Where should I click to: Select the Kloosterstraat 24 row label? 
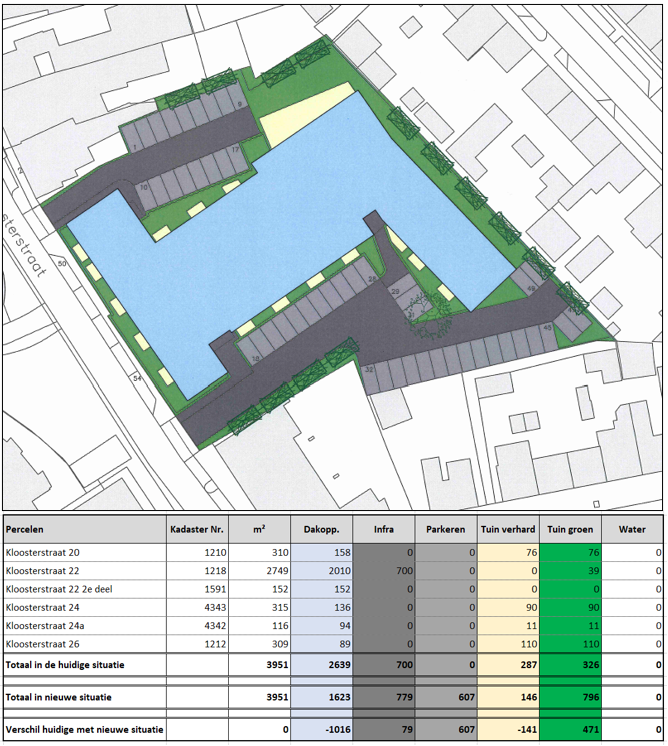[43, 608]
